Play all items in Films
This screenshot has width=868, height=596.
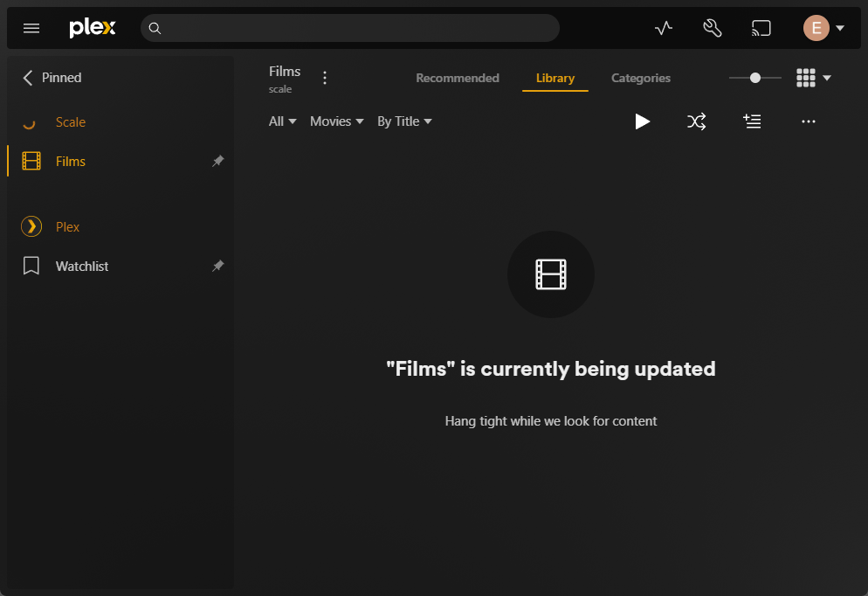642,121
